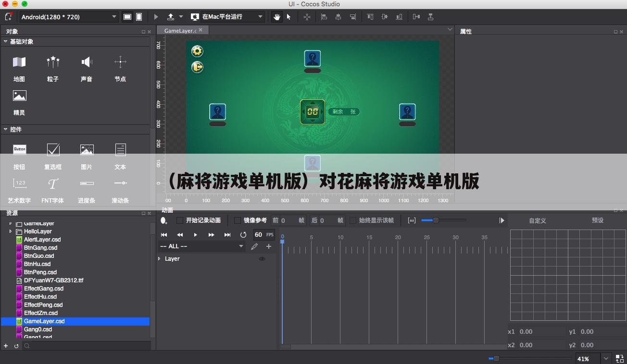Viewport: 627px width, 364px height.
Task: Select BtnGang.csd in resources
Action: tap(40, 248)
